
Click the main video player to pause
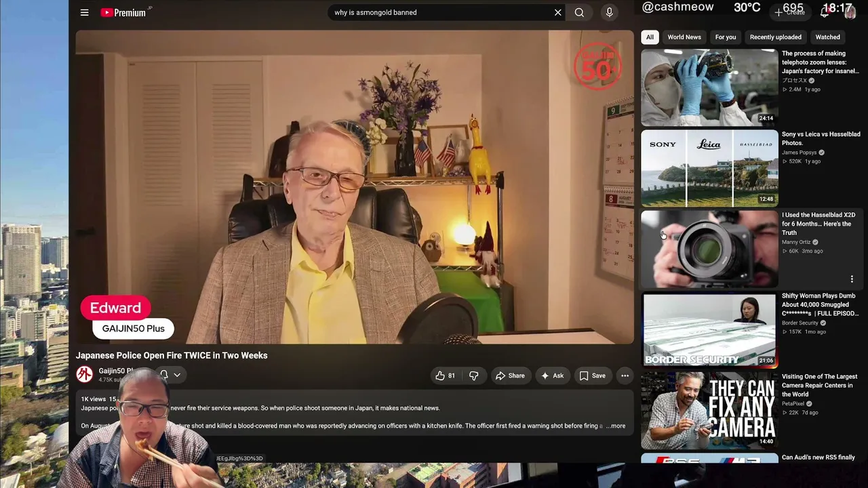point(355,187)
